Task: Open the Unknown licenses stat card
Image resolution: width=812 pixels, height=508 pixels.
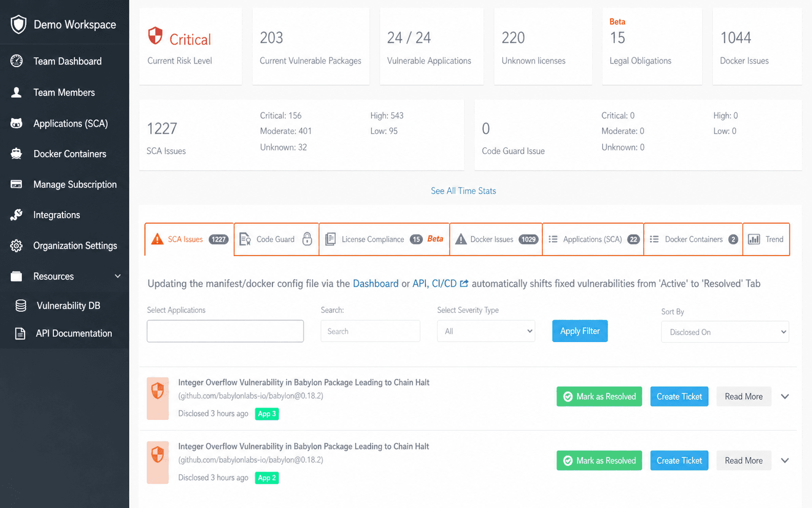Action: click(x=543, y=46)
